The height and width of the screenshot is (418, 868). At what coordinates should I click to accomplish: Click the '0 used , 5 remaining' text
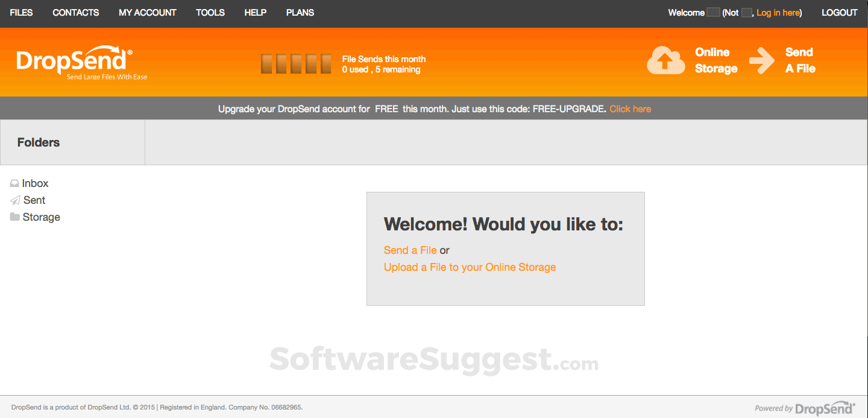click(x=382, y=69)
